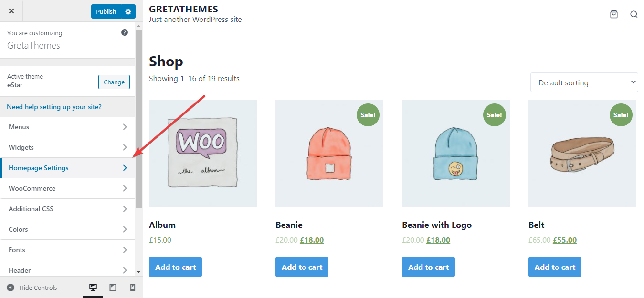Open the WooCommerce customizer section
This screenshot has height=298, width=644.
(67, 188)
